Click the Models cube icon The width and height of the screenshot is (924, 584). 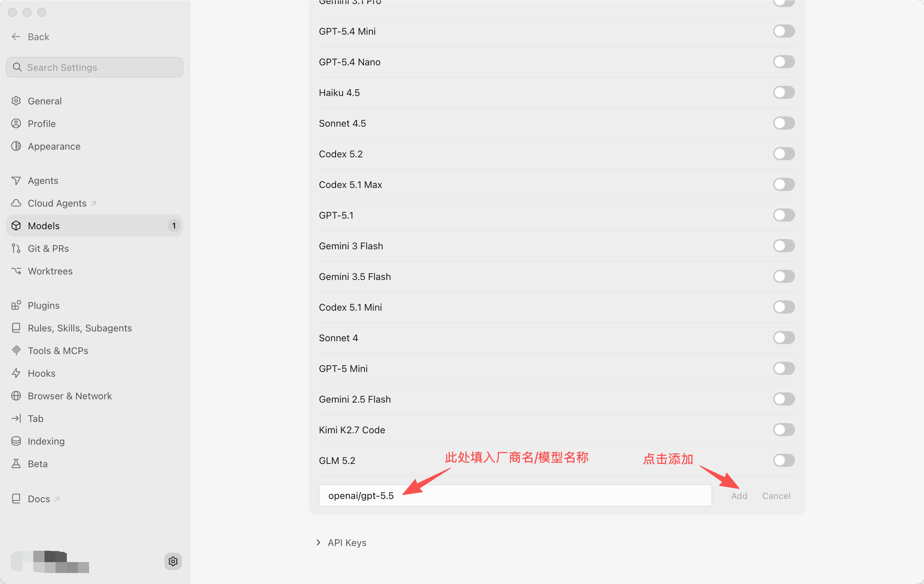click(16, 226)
